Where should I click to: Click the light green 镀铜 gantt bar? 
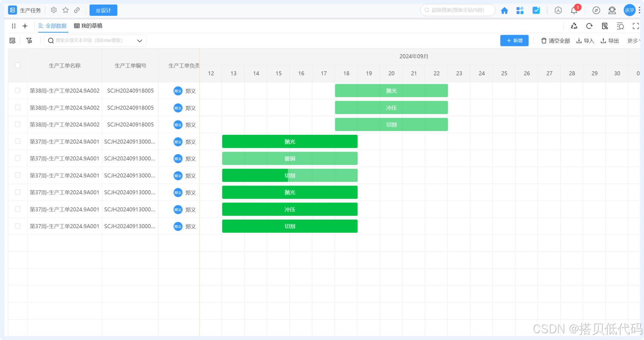(290, 159)
